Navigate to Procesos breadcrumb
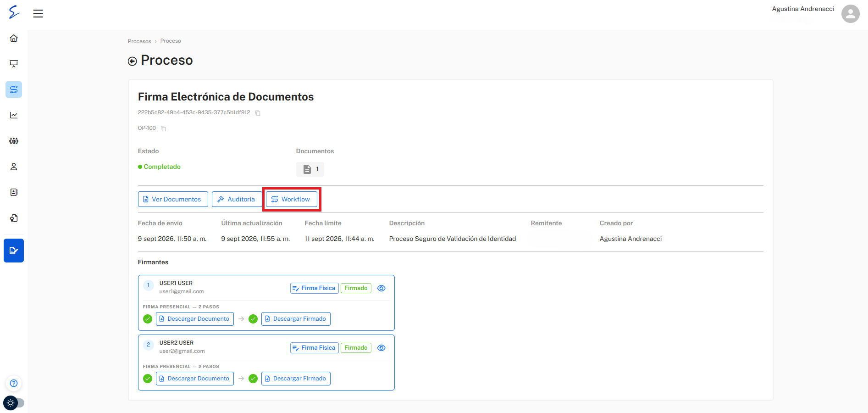Image resolution: width=868 pixels, height=413 pixels. pyautogui.click(x=139, y=41)
